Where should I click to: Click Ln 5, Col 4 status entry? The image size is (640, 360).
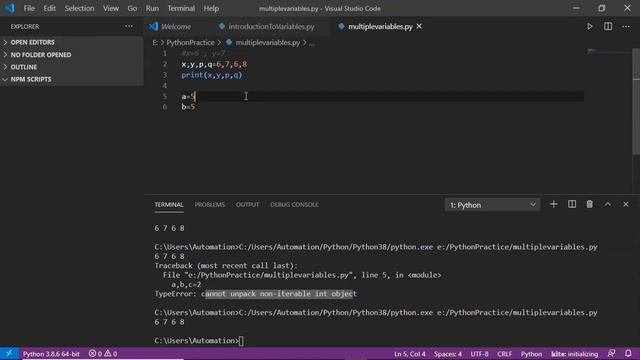point(409,354)
